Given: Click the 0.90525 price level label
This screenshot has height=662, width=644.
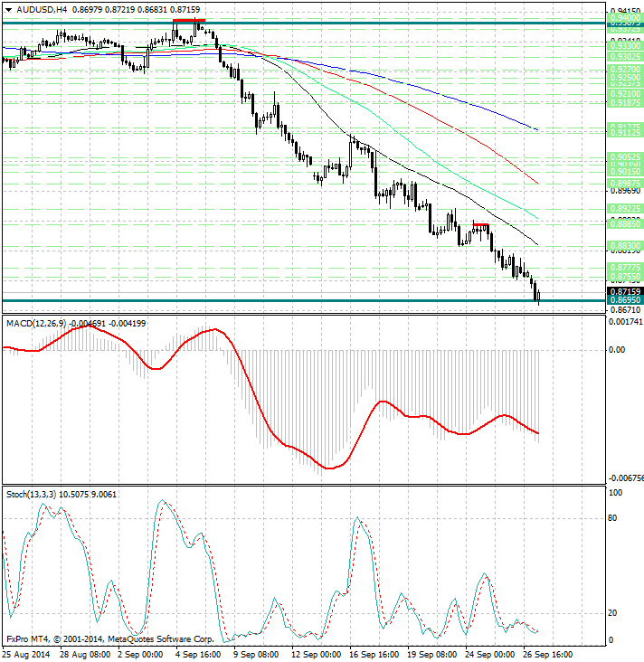Looking at the screenshot, I should (623, 156).
